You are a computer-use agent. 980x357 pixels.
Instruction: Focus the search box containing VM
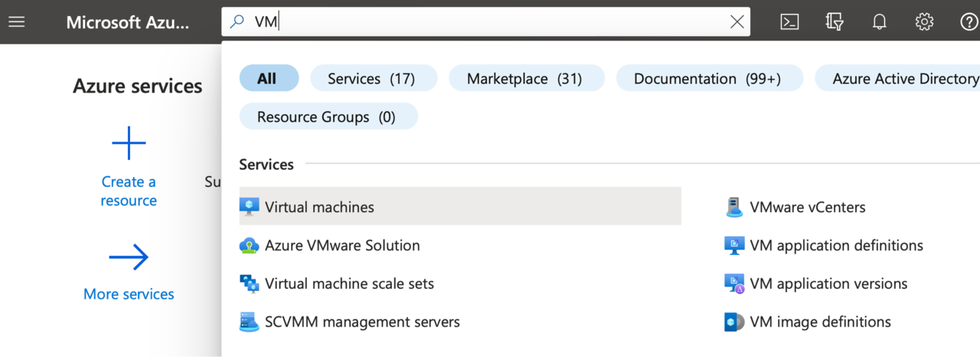(x=485, y=22)
